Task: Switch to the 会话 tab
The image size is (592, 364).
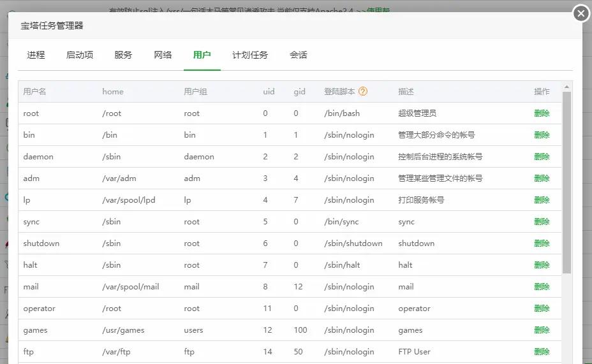Action: tap(299, 55)
